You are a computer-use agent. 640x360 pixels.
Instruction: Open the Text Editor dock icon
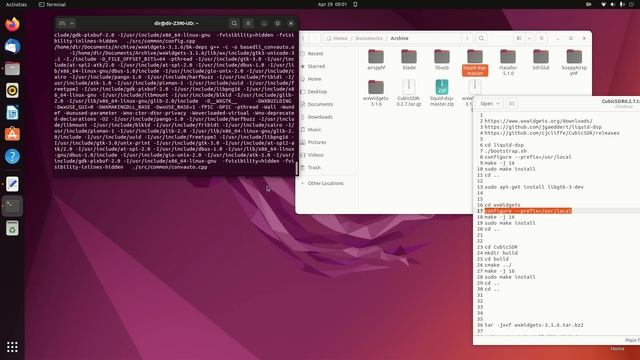click(12, 184)
